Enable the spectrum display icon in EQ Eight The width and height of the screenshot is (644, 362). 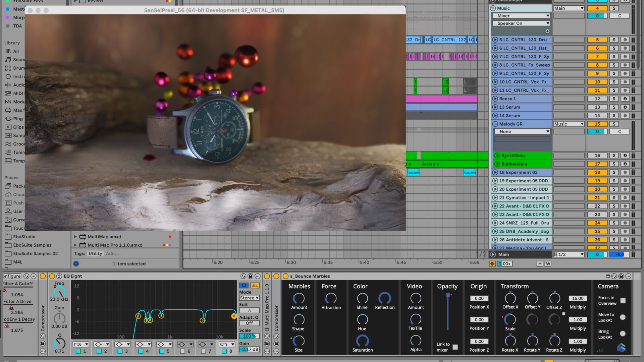255,285
